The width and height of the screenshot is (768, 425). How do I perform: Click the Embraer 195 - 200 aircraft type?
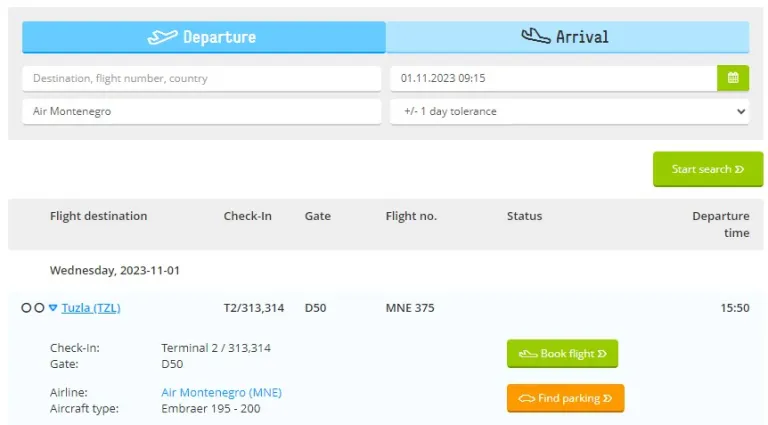coord(211,408)
